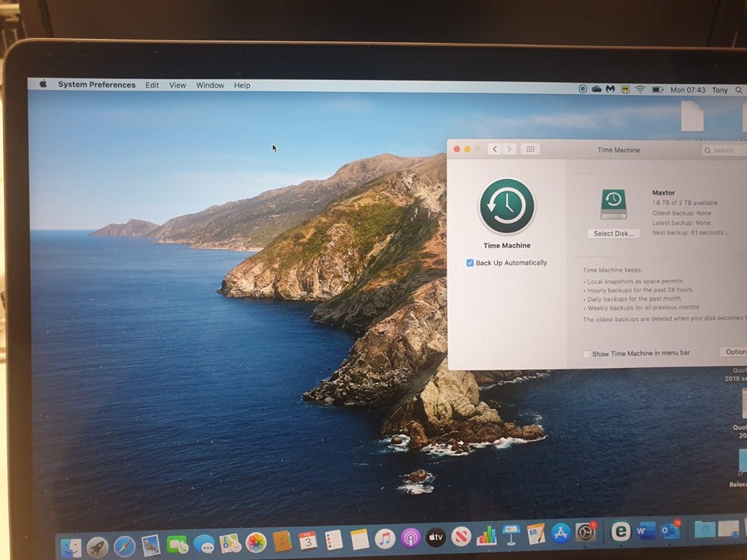Launch Keynote from the Dock
The height and width of the screenshot is (560, 747).
pyautogui.click(x=511, y=535)
